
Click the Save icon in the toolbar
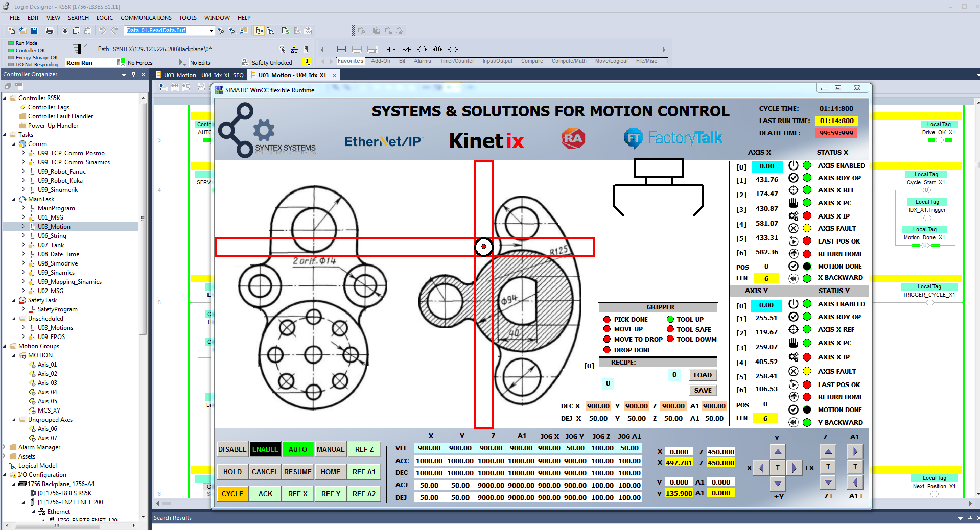pos(34,31)
